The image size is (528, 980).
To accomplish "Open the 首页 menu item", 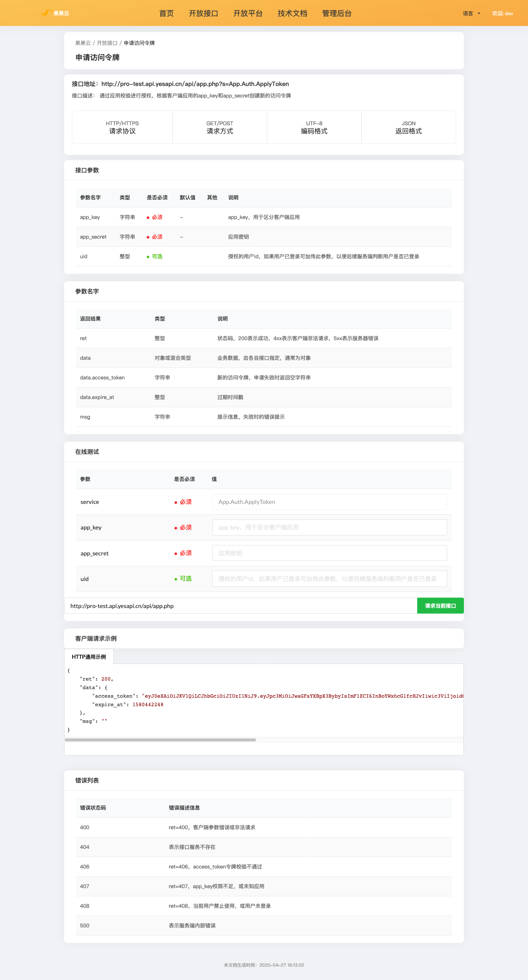I will (x=166, y=13).
